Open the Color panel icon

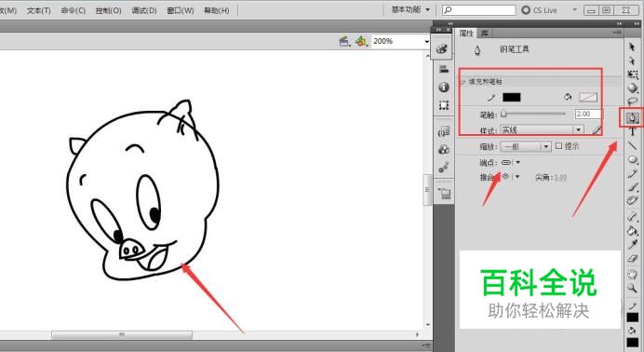443,49
